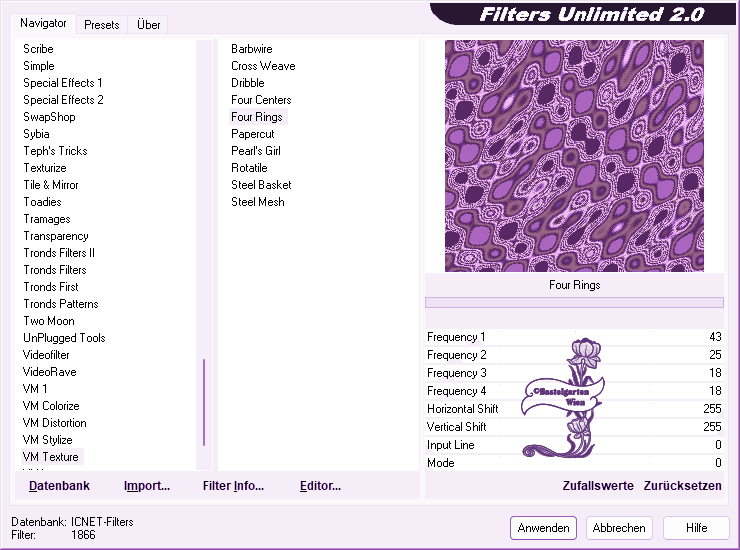Open the Über tab
This screenshot has width=740, height=550.
pyautogui.click(x=148, y=25)
